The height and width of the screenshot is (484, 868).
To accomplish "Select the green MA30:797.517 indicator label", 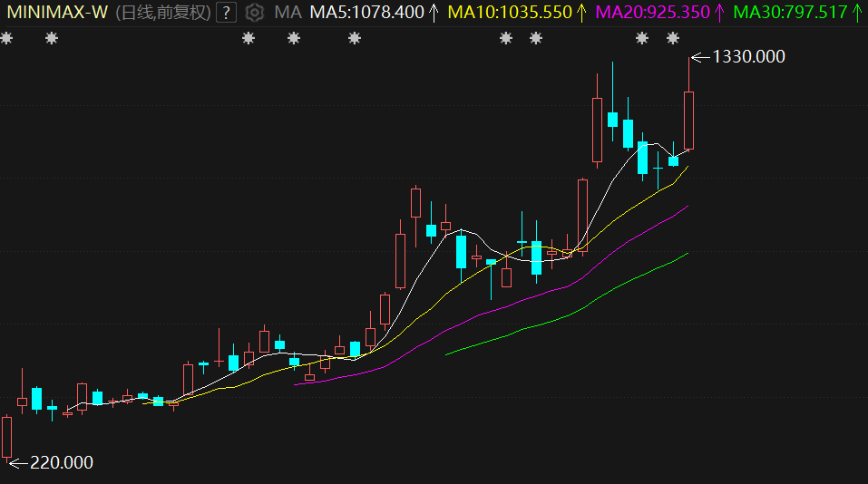I will [789, 13].
